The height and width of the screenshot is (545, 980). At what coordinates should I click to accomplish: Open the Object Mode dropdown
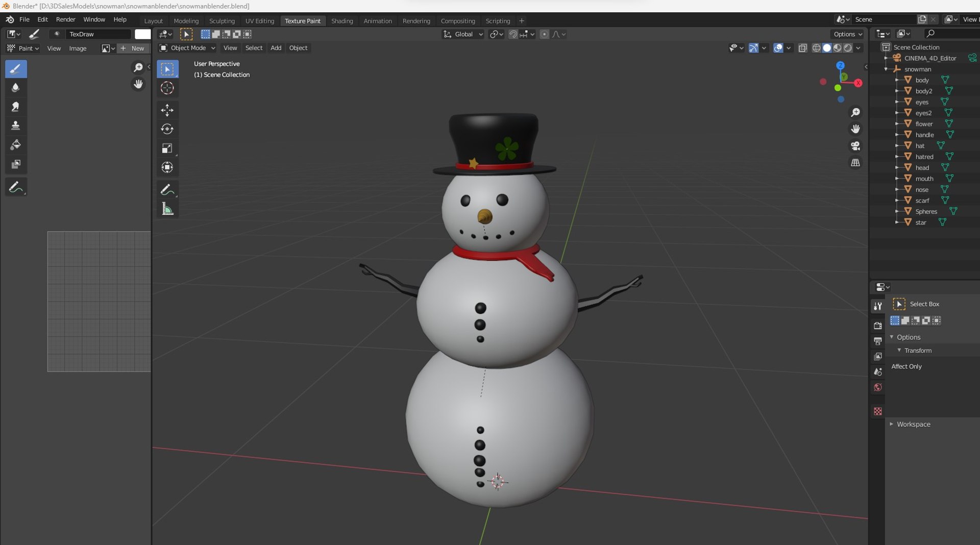click(187, 48)
